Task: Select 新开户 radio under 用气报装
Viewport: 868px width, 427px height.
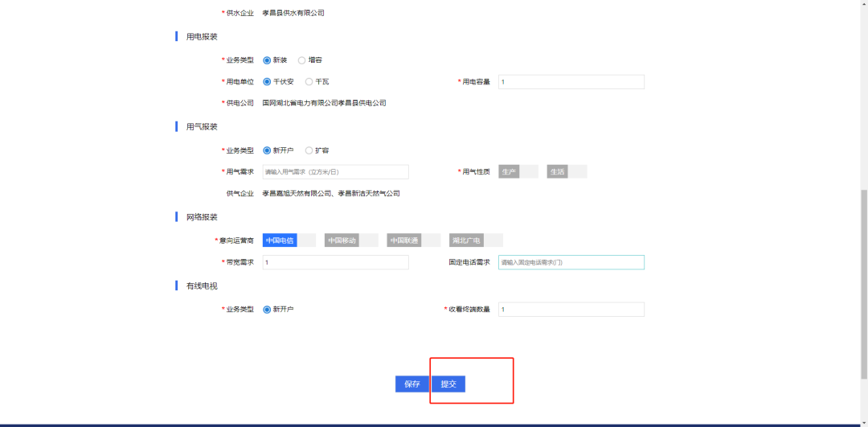Action: click(267, 150)
